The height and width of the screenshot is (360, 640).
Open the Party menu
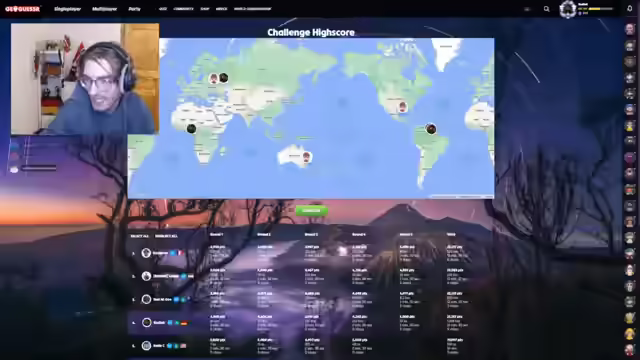[134, 9]
